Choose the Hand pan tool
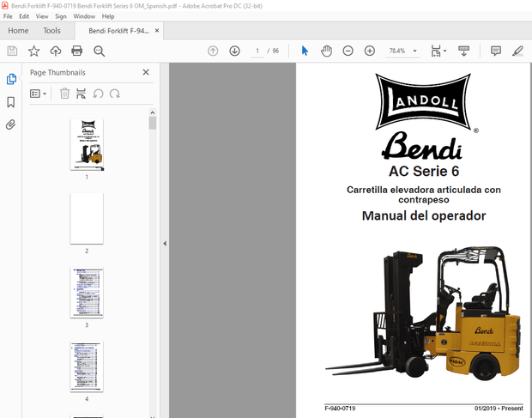The height and width of the screenshot is (418, 532). pyautogui.click(x=326, y=51)
